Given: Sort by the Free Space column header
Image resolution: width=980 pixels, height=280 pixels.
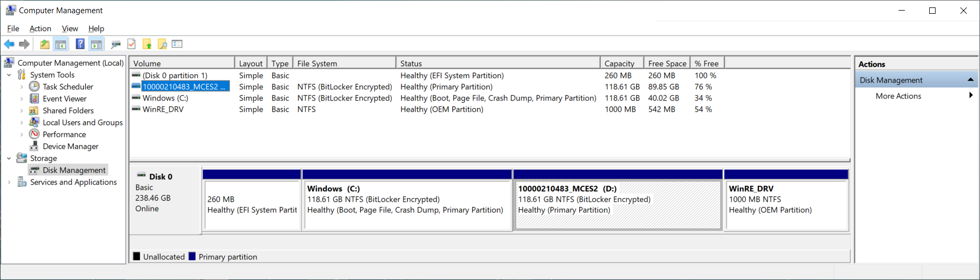Looking at the screenshot, I should (x=667, y=63).
